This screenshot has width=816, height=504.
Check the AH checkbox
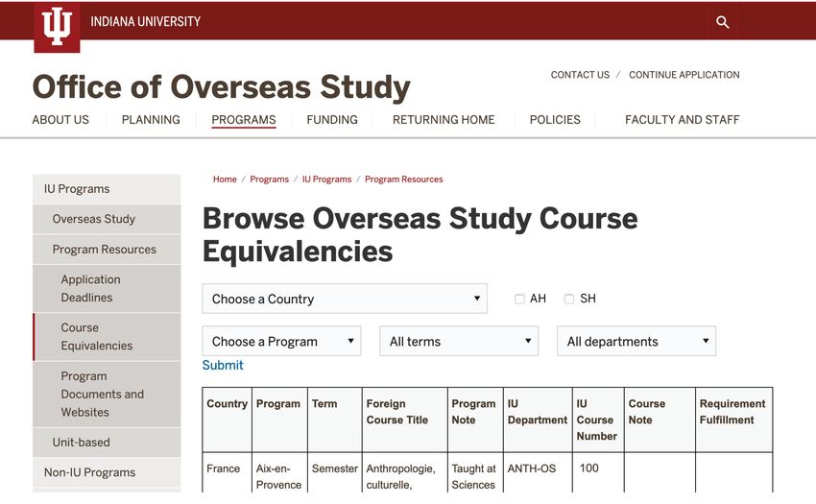pyautogui.click(x=519, y=299)
